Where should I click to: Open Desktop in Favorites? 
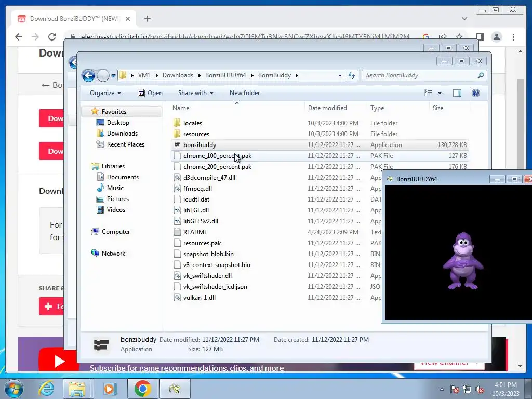pos(118,123)
